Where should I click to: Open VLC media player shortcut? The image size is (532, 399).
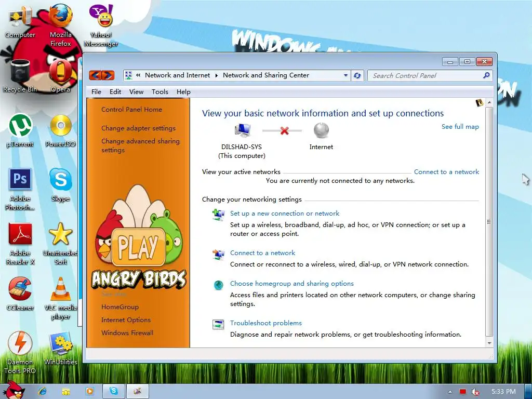coord(60,299)
